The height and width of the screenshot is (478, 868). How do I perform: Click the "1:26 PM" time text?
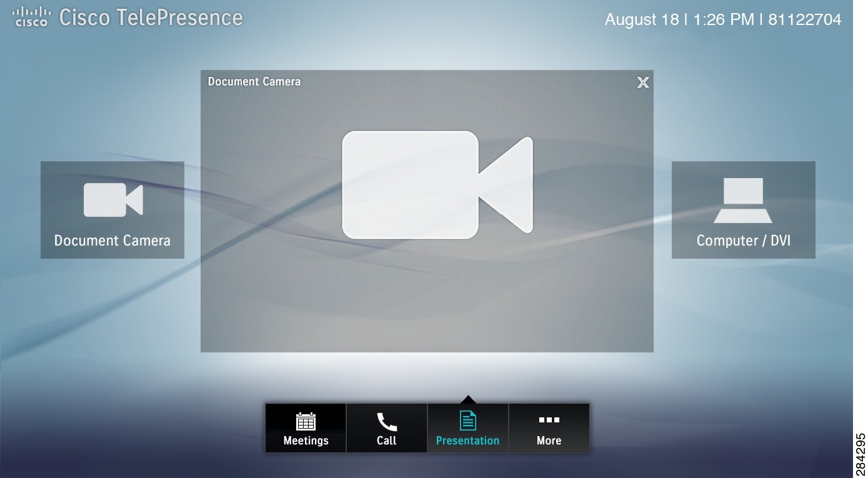tap(724, 19)
